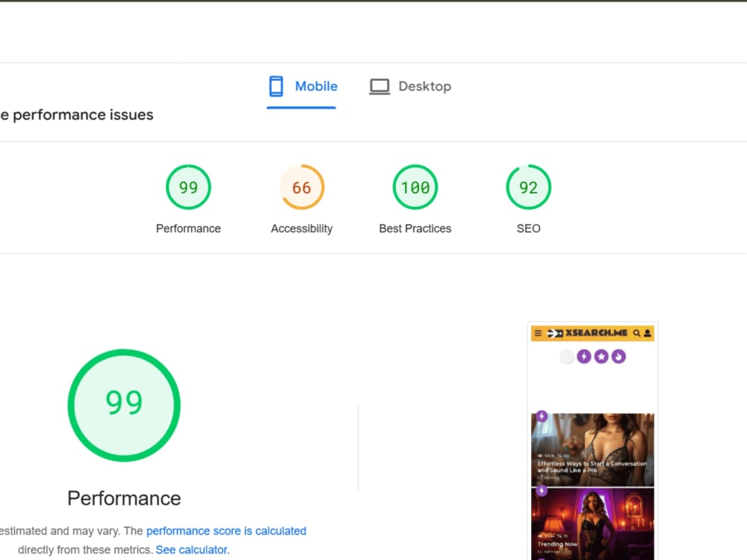Click the purple flame circle icon
This screenshot has width=747, height=560.
click(619, 356)
